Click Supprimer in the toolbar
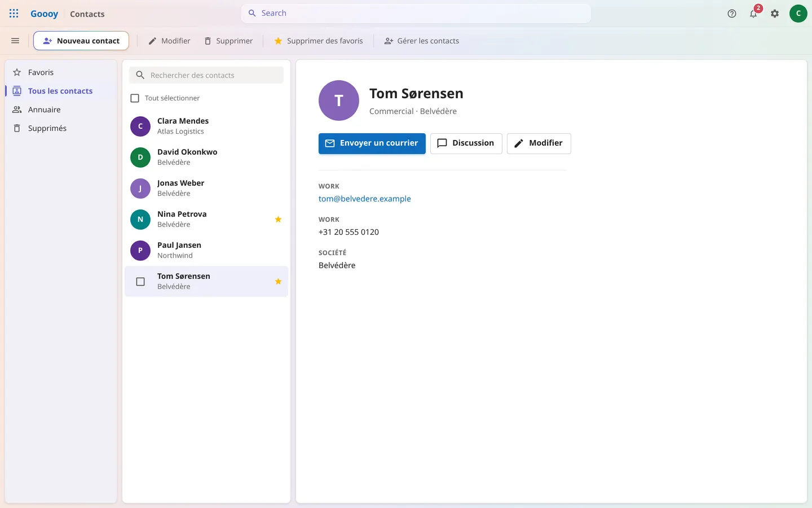Image resolution: width=812 pixels, height=508 pixels. [228, 41]
